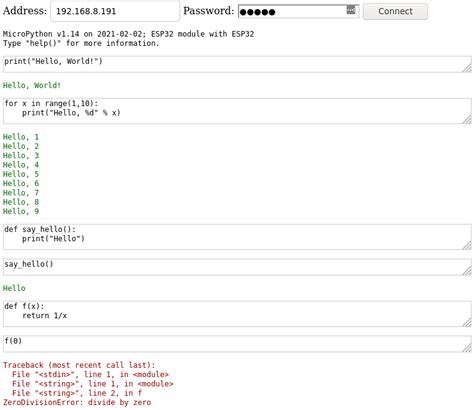Click the say_hello() call code cell
Viewport: 474px width, 410px height.
[x=237, y=267]
